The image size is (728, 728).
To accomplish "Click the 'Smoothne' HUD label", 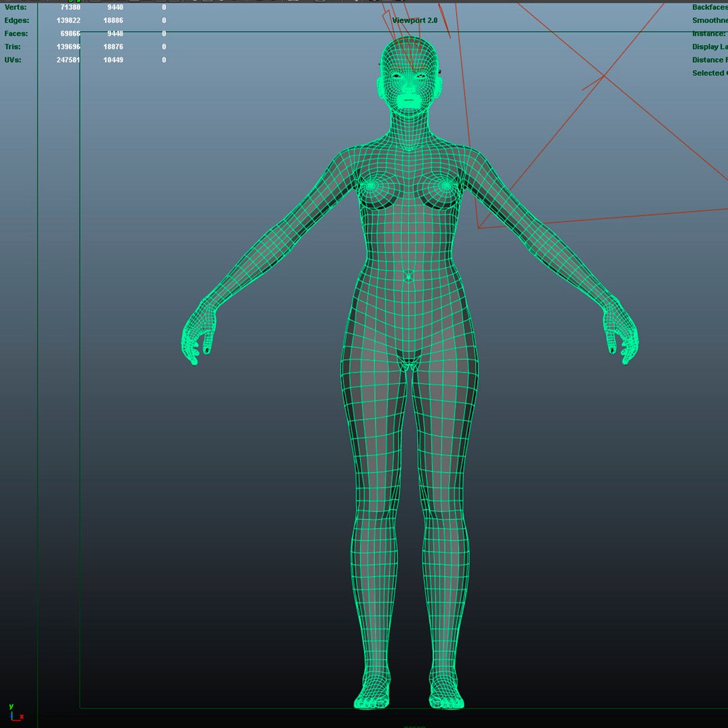I will point(710,20).
